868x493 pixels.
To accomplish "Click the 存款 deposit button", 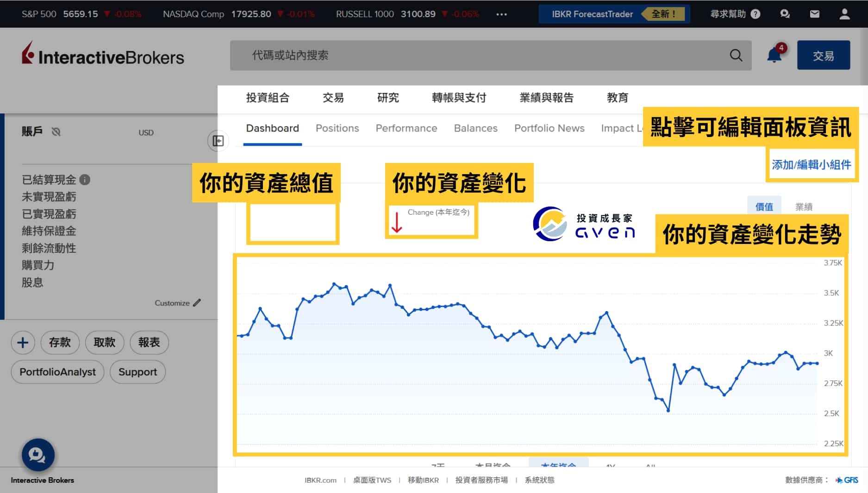I will [x=60, y=343].
